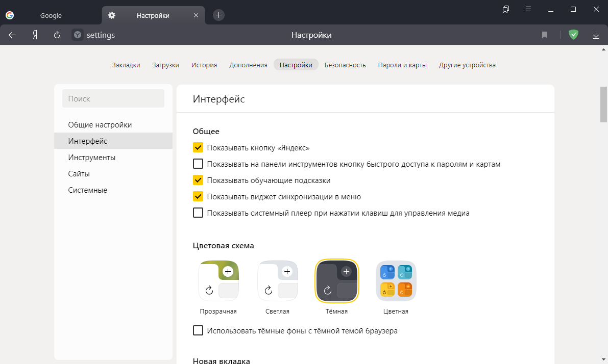Click the Yandex "Я" home icon
The width and height of the screenshot is (608, 364).
35,35
